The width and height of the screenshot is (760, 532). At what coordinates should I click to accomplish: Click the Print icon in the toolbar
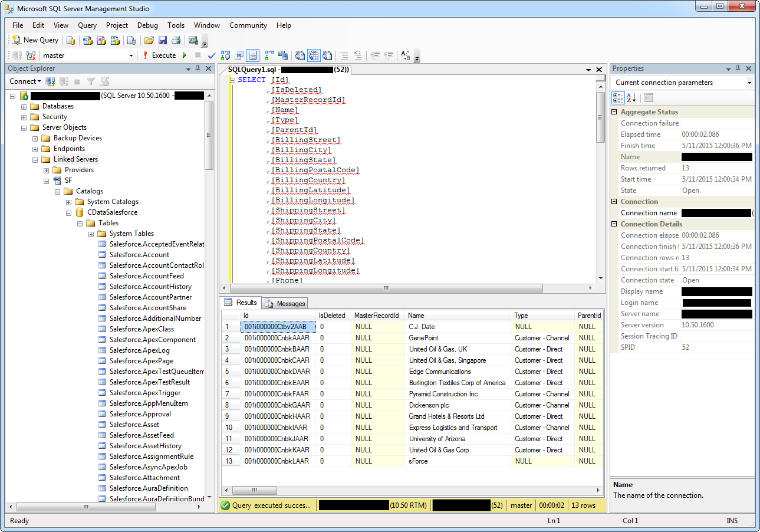coord(176,40)
